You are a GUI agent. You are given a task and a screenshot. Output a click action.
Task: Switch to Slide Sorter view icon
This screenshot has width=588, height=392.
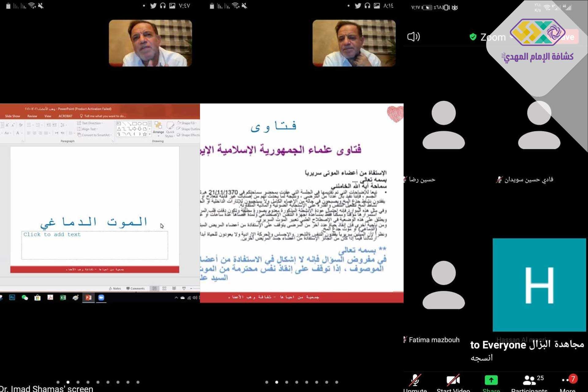pos(164,288)
